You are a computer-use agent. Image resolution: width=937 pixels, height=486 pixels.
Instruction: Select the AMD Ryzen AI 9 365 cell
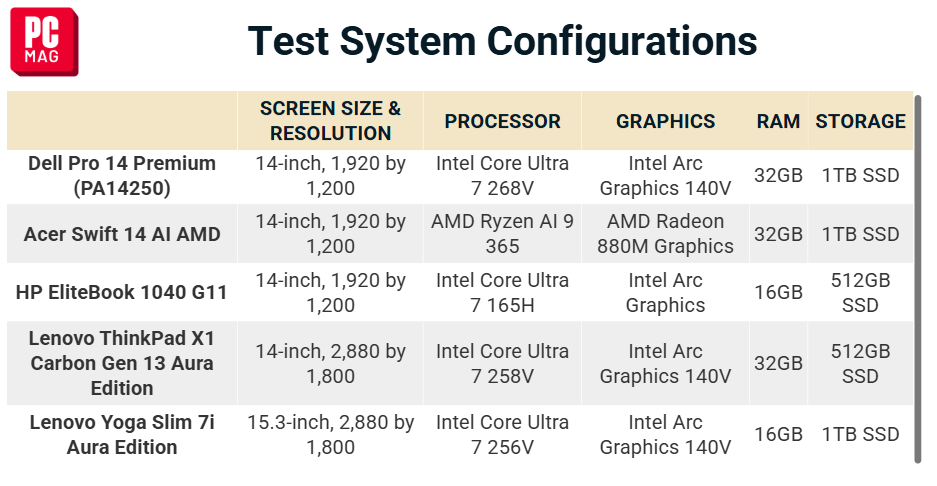pyautogui.click(x=502, y=234)
